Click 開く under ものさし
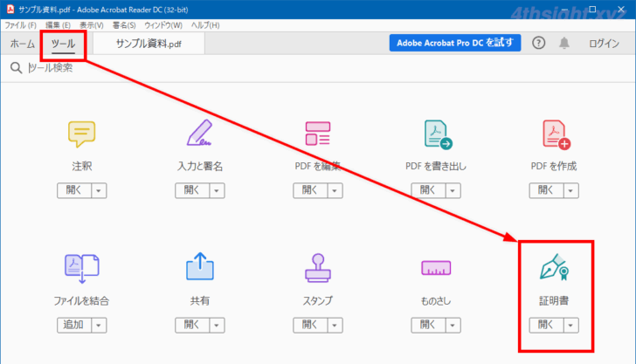The height and width of the screenshot is (364, 636). (x=428, y=325)
